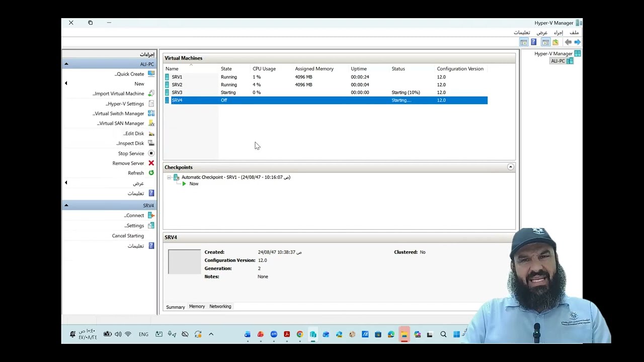
Task: Sort by the Configuration Version column header
Action: (x=460, y=69)
